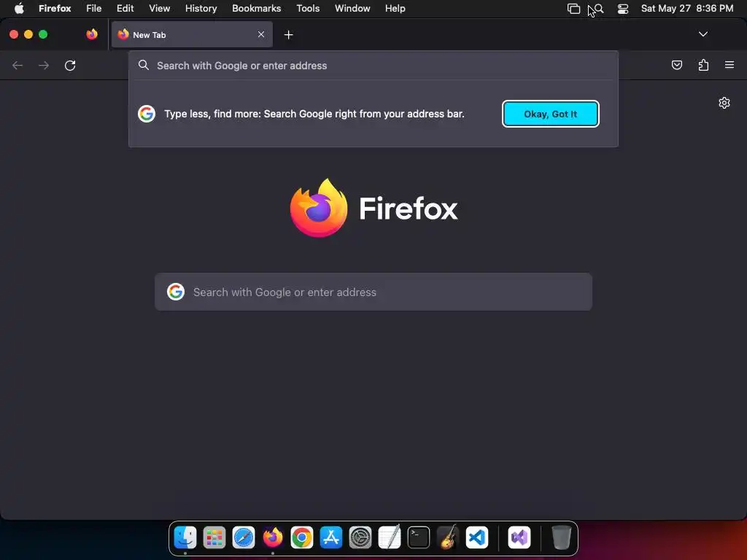The image size is (747, 560).
Task: Open the Firefox app menu in menu bar
Action: (55, 9)
